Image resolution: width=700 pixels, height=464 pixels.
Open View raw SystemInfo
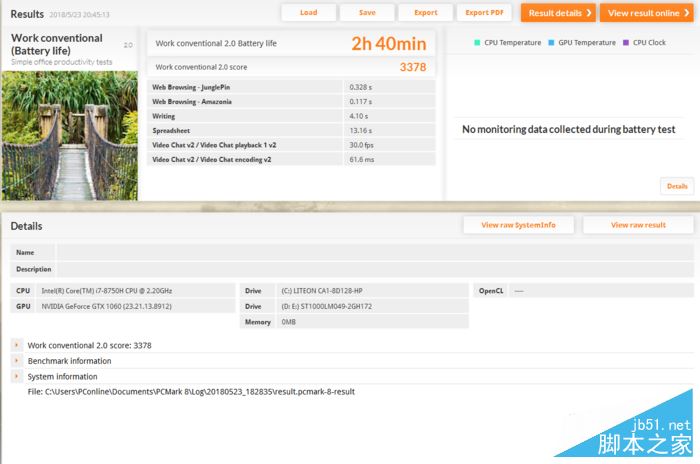click(518, 225)
